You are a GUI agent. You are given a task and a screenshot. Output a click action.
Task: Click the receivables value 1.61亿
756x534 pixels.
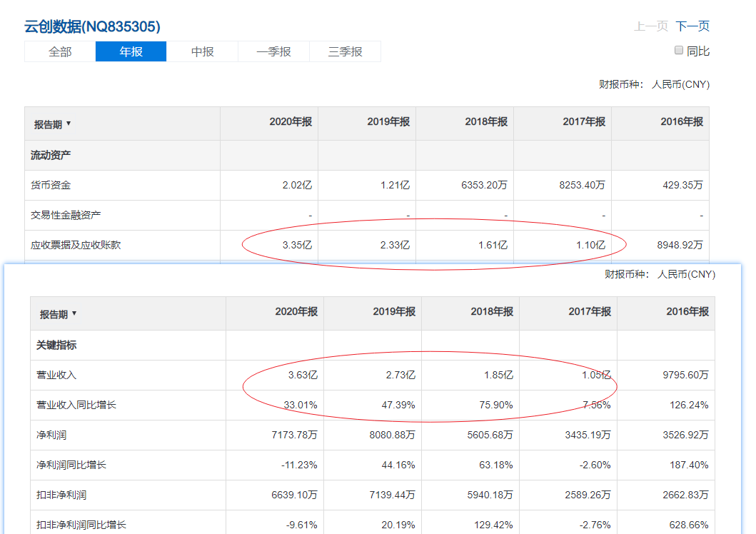tap(493, 245)
